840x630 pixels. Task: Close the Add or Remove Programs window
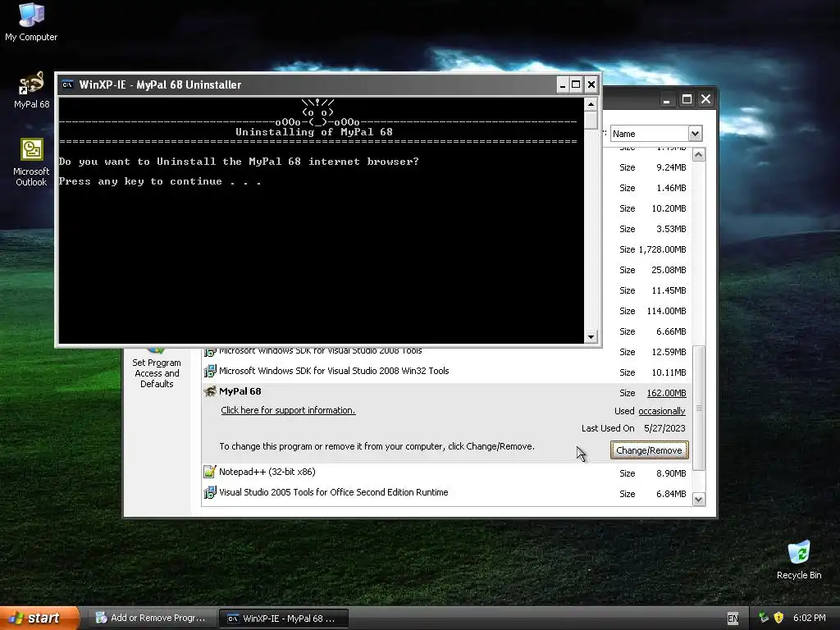706,99
